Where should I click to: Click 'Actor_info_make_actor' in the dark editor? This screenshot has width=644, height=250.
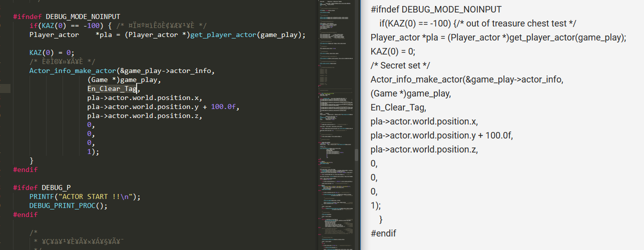click(x=73, y=70)
